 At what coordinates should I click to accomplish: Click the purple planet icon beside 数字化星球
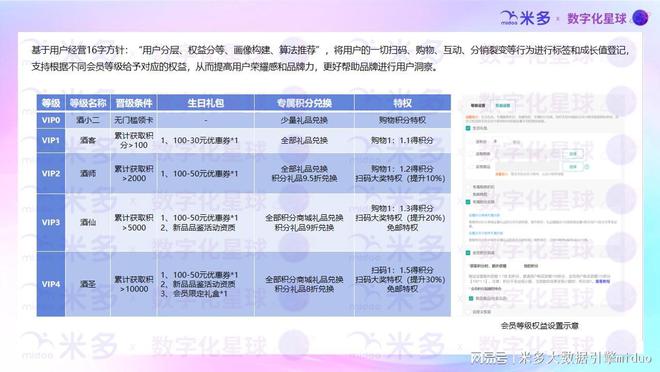pyautogui.click(x=641, y=18)
